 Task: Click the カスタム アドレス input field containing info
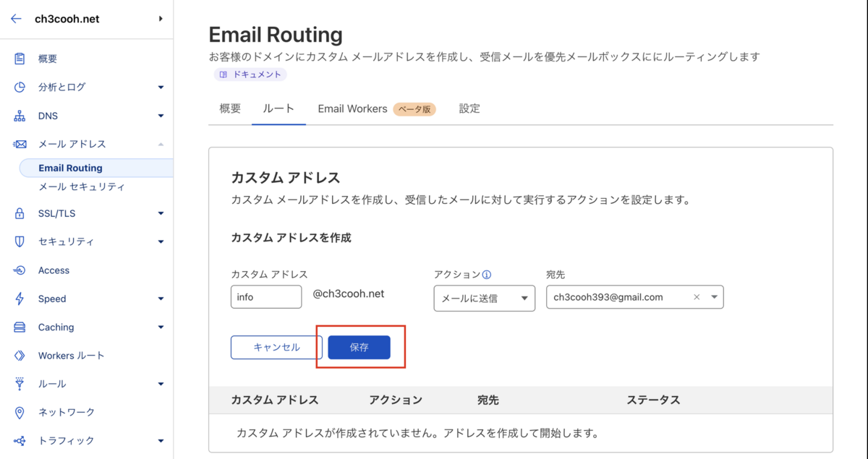pyautogui.click(x=266, y=297)
